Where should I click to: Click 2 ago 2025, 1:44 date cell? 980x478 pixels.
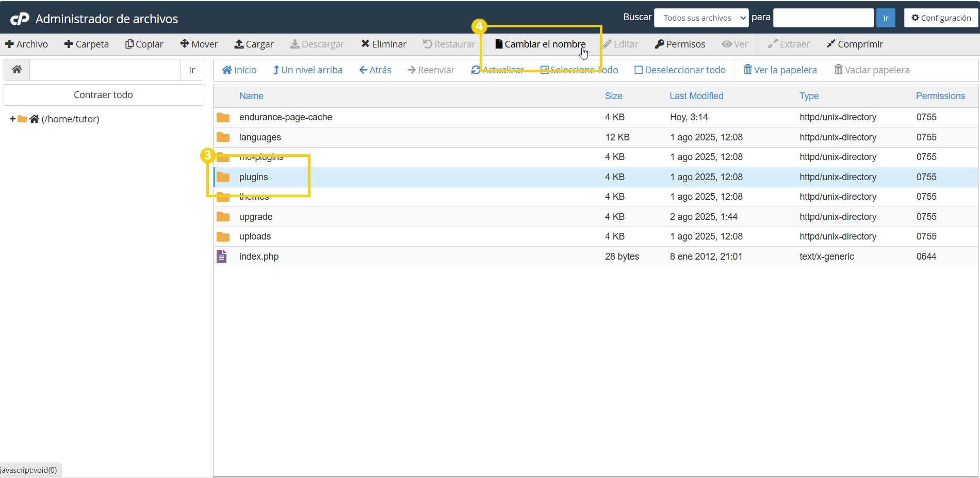(x=704, y=217)
